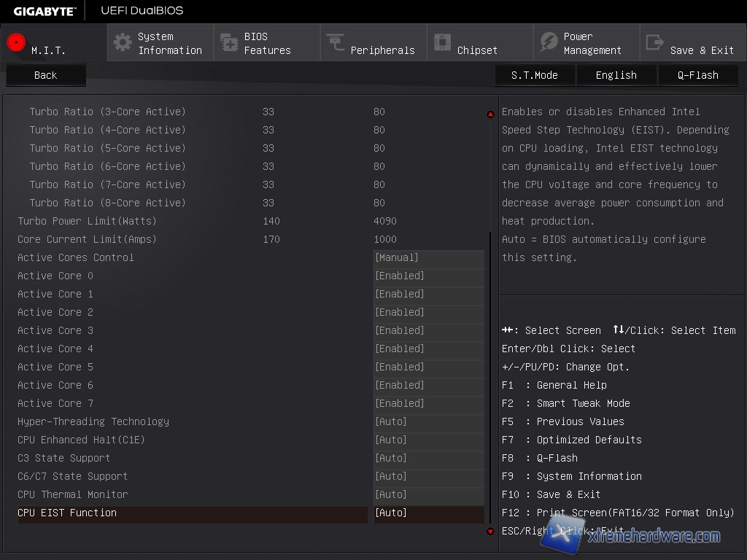This screenshot has height=560, width=747.
Task: Toggle Active Core 7 Enabled value
Action: [428, 404]
